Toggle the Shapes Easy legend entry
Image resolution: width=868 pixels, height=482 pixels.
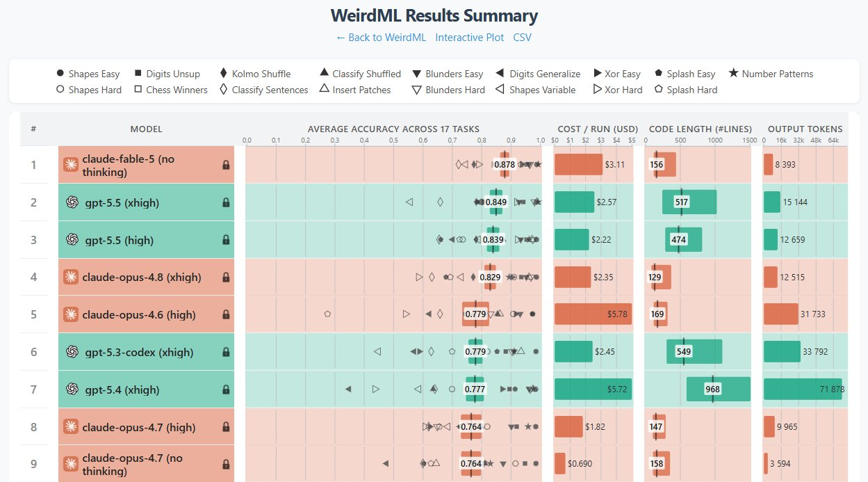pyautogui.click(x=88, y=74)
